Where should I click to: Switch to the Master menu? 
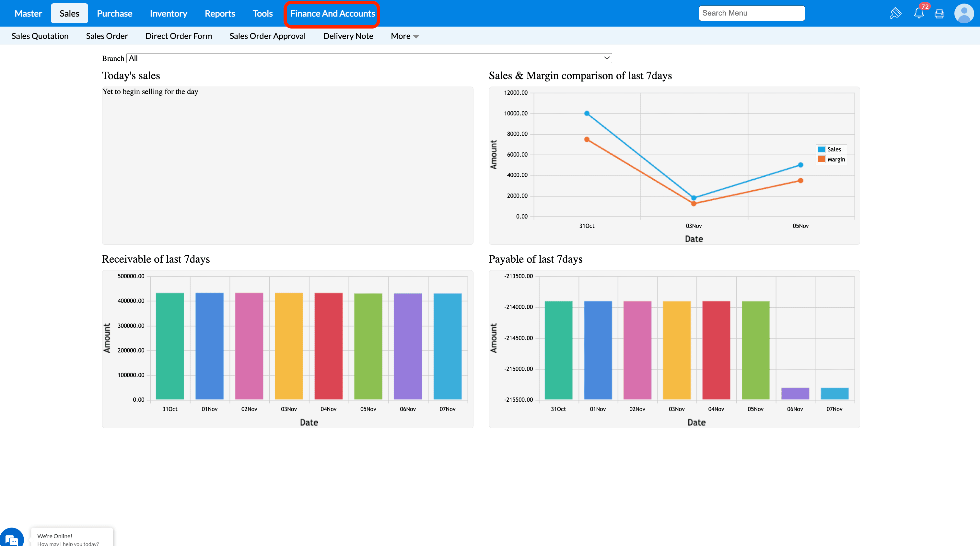(28, 14)
